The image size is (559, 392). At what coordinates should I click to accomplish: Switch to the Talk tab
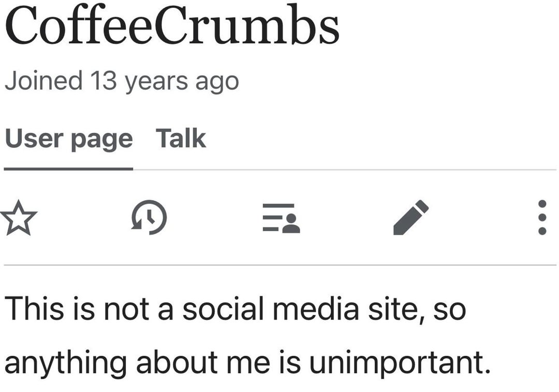(x=181, y=139)
